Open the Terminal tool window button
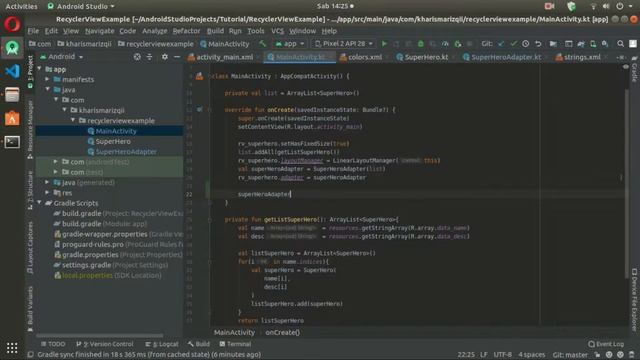This screenshot has height=360, width=640. (x=235, y=344)
